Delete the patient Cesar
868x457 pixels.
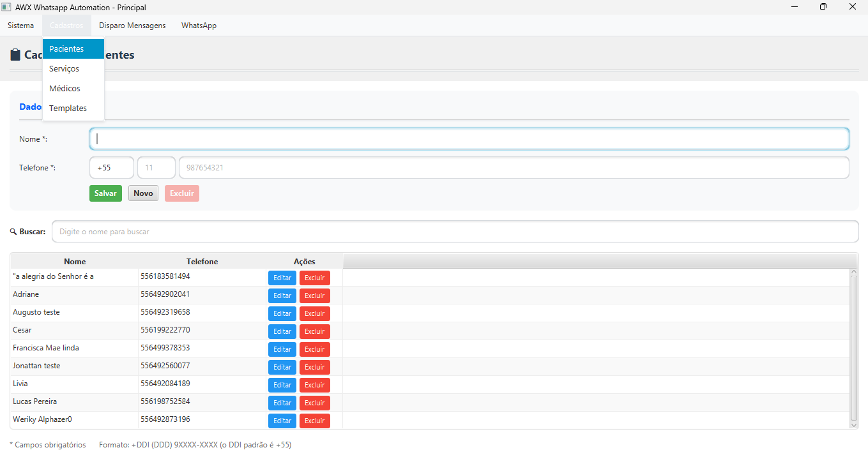tap(314, 331)
